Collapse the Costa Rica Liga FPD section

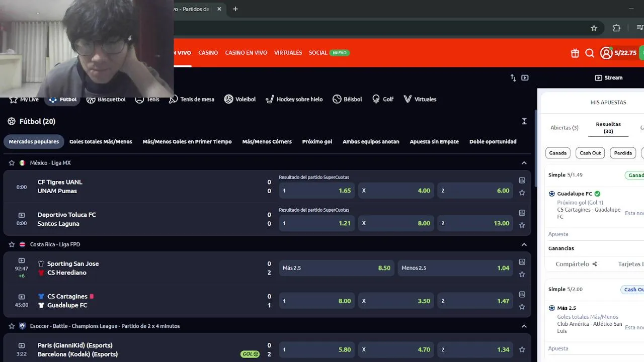pyautogui.click(x=524, y=244)
